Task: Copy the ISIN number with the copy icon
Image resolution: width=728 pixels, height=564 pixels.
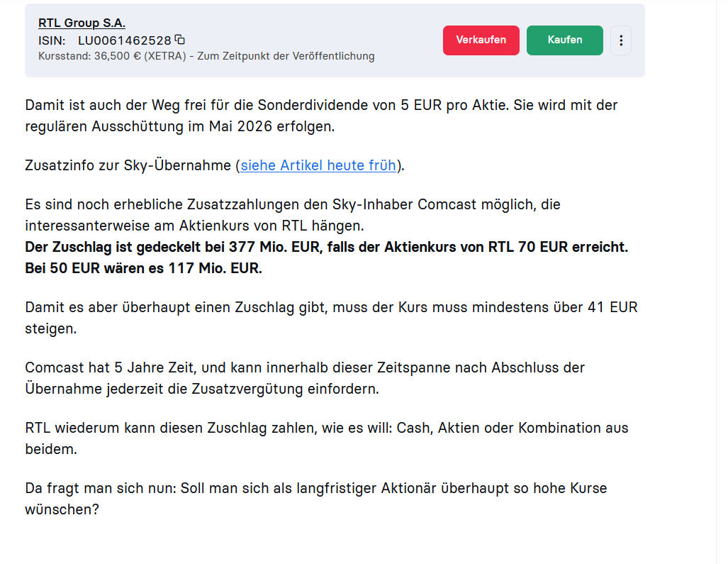Action: coord(180,40)
